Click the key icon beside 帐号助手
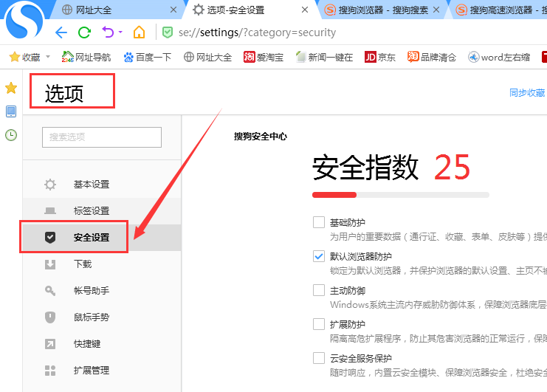This screenshot has height=392, width=547. click(50, 291)
